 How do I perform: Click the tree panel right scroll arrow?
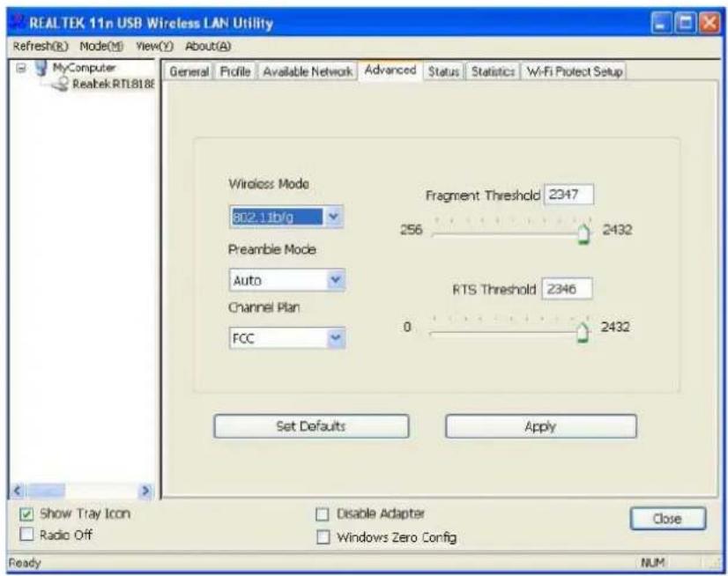pos(145,491)
